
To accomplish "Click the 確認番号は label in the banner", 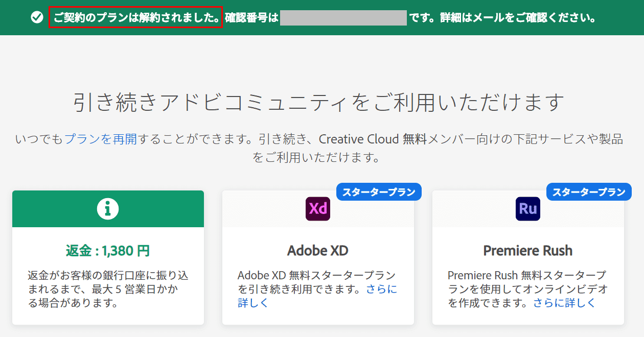I will coord(251,18).
